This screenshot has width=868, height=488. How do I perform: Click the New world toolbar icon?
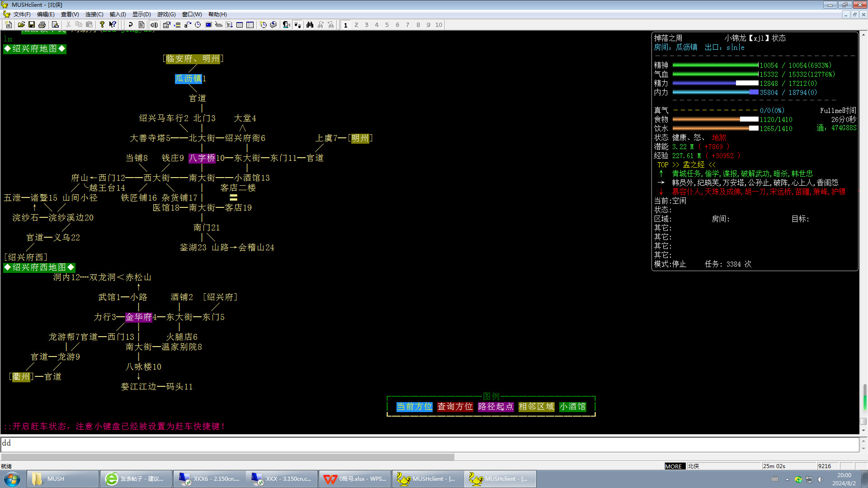(x=9, y=25)
